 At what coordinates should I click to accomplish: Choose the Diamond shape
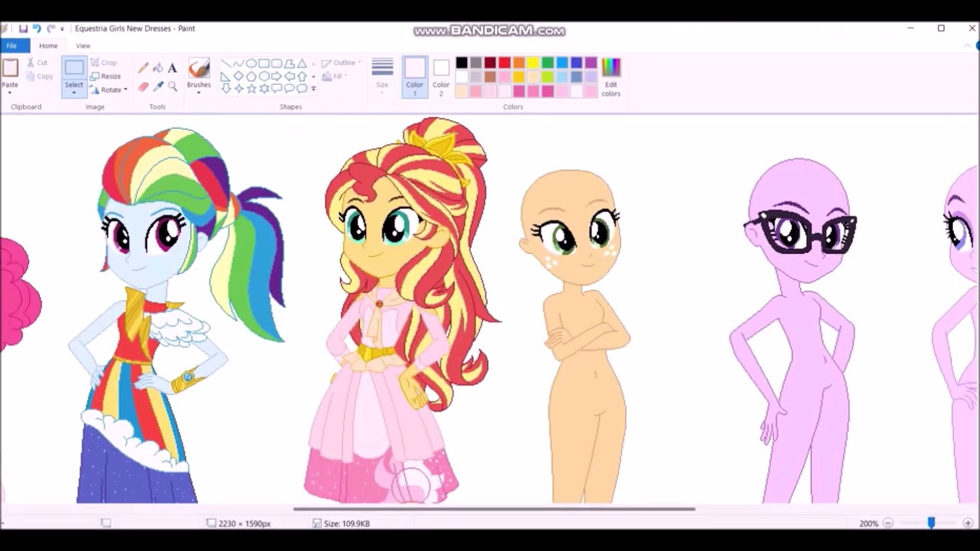pyautogui.click(x=238, y=76)
